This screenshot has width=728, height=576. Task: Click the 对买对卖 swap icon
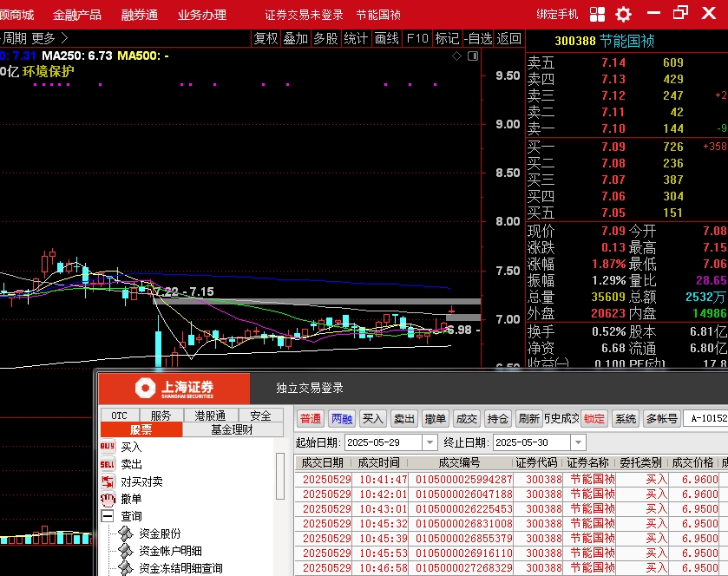pyautogui.click(x=108, y=481)
